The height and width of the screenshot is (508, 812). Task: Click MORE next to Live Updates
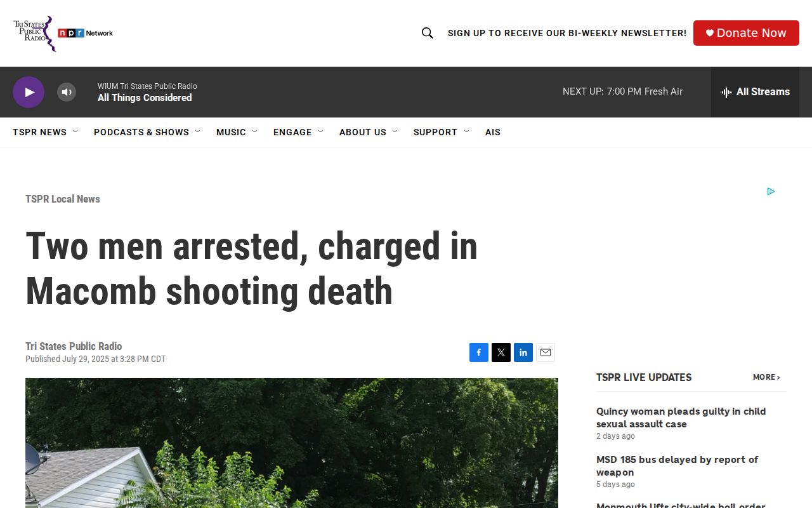coord(766,377)
